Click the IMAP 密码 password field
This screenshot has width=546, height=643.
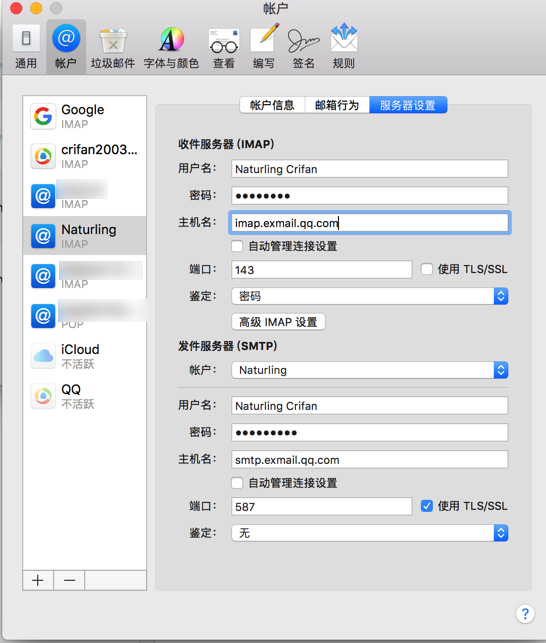(370, 196)
